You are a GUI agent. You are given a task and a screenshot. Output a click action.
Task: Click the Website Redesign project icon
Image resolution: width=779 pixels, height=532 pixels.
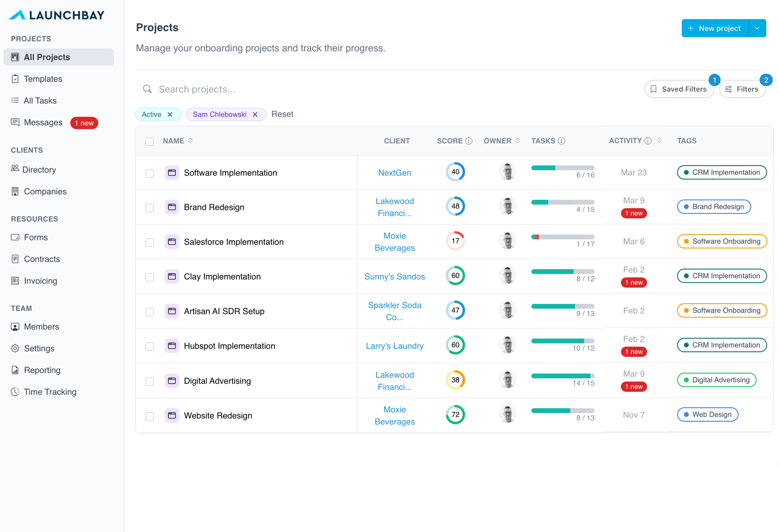click(172, 416)
